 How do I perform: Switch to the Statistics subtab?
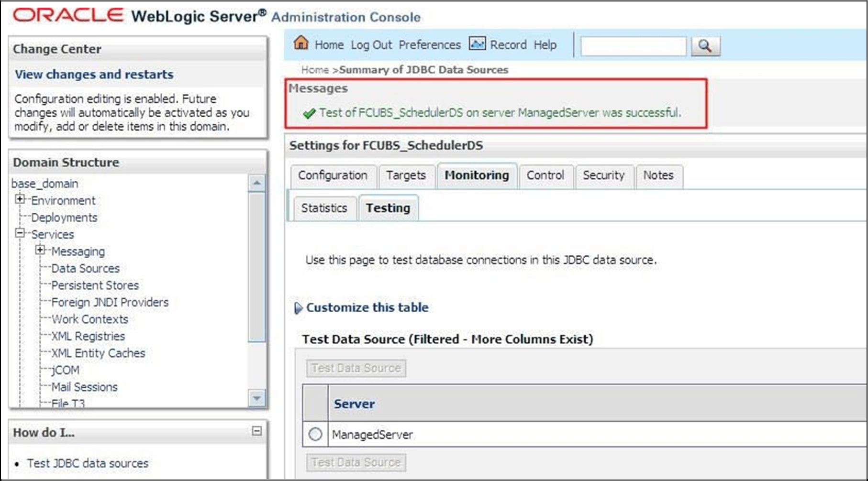(324, 208)
